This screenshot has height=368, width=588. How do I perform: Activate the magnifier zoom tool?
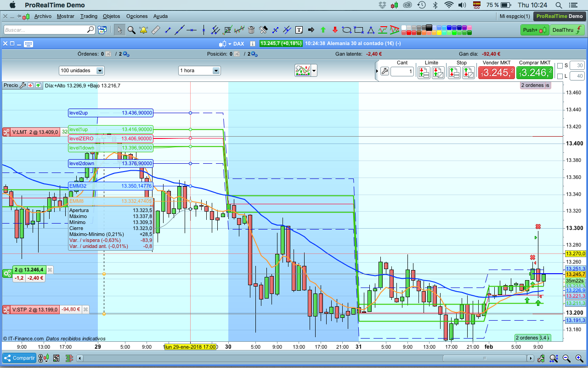131,30
